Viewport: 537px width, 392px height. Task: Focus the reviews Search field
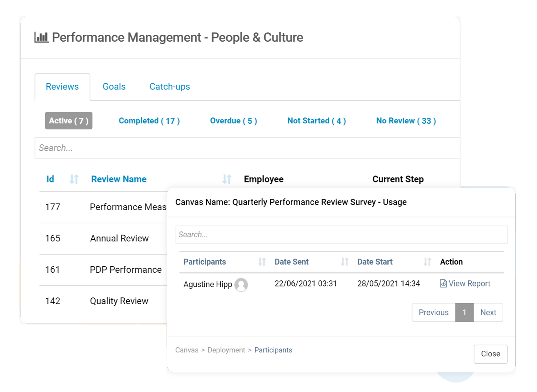coord(247,148)
